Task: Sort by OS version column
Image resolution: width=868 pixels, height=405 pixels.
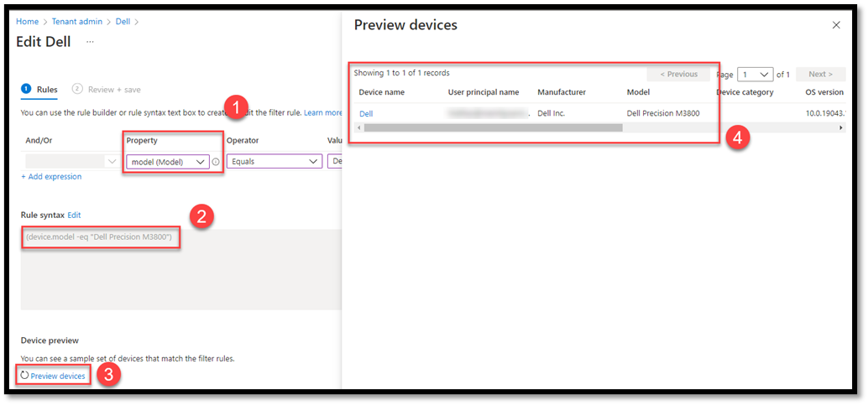Action: tap(824, 92)
